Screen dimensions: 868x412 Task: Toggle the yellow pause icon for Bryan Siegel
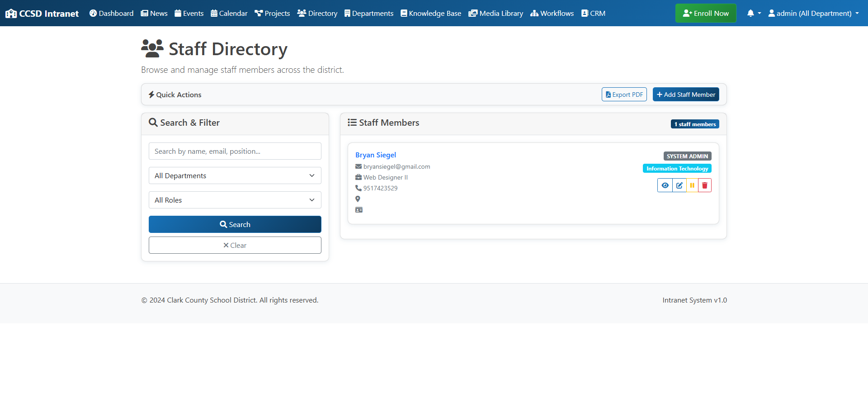click(x=692, y=185)
